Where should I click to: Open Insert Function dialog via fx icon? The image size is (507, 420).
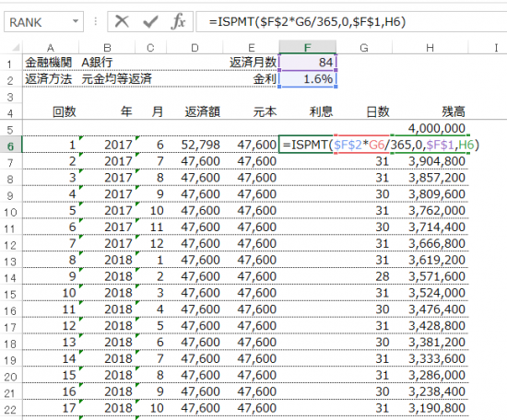tap(178, 22)
